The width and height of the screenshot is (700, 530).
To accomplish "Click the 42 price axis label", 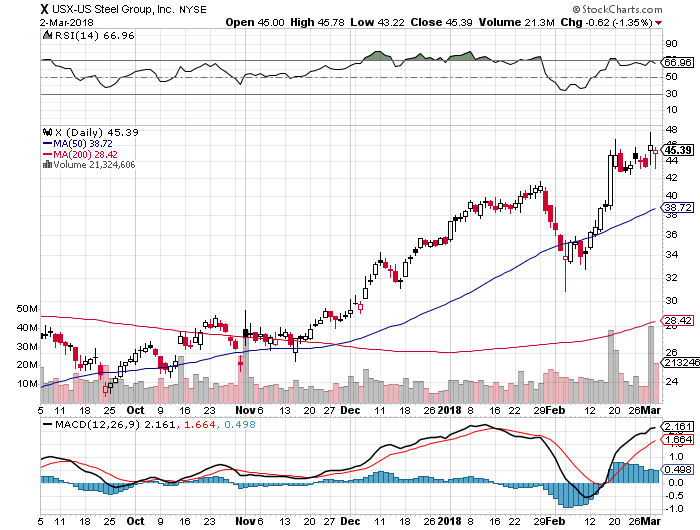I will (x=671, y=178).
